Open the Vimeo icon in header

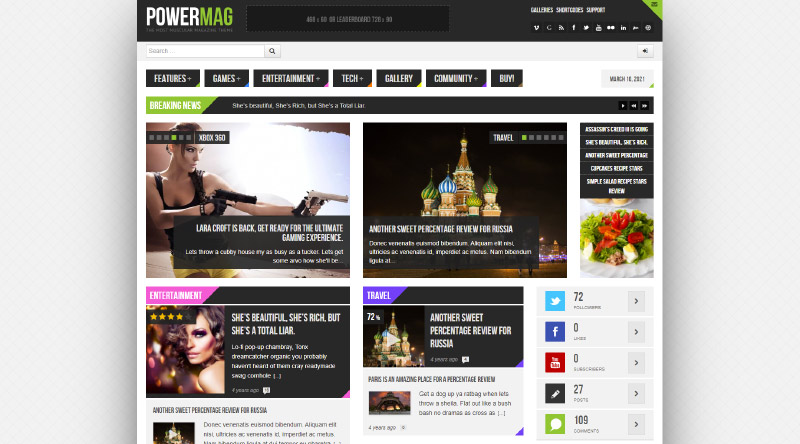click(536, 28)
